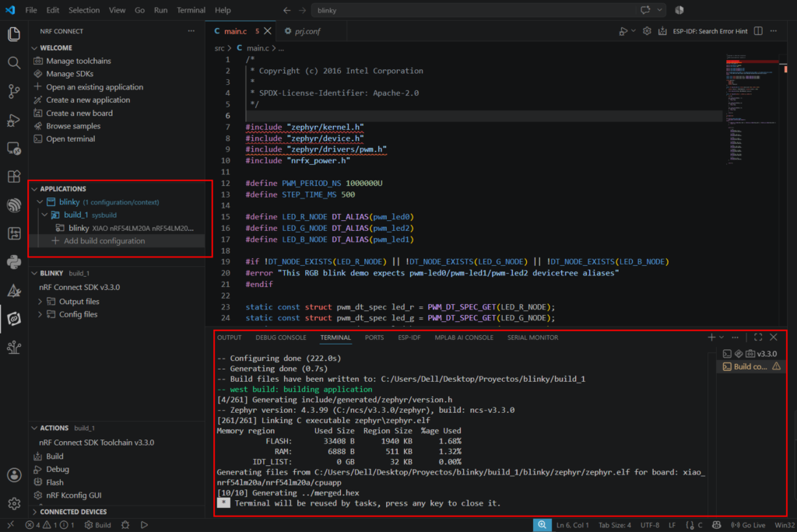Select the Build co... terminal entry
The width and height of the screenshot is (797, 532).
coord(751,366)
